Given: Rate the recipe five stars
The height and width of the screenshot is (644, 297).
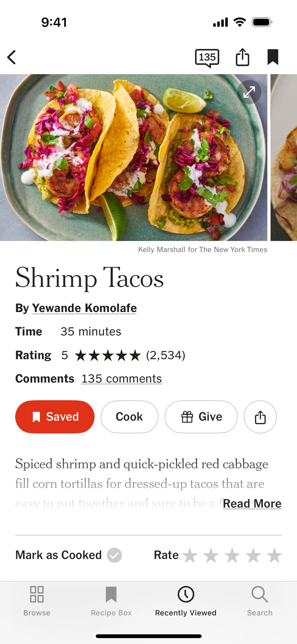Looking at the screenshot, I should click(x=274, y=555).
